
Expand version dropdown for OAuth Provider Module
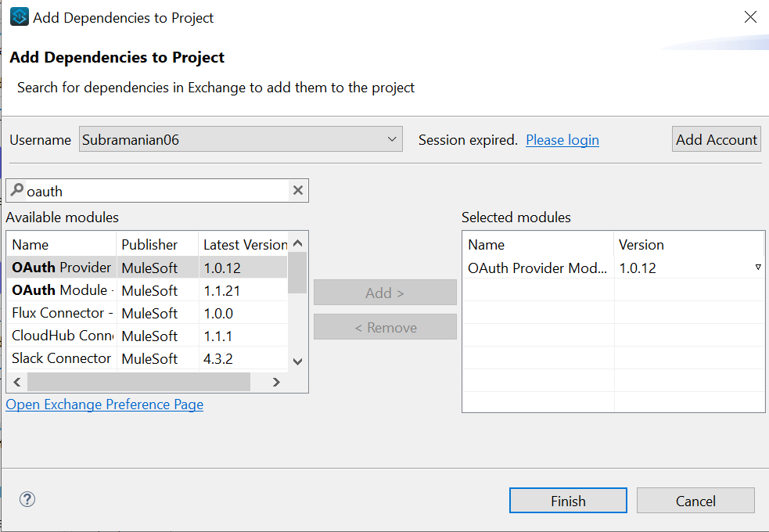(757, 268)
